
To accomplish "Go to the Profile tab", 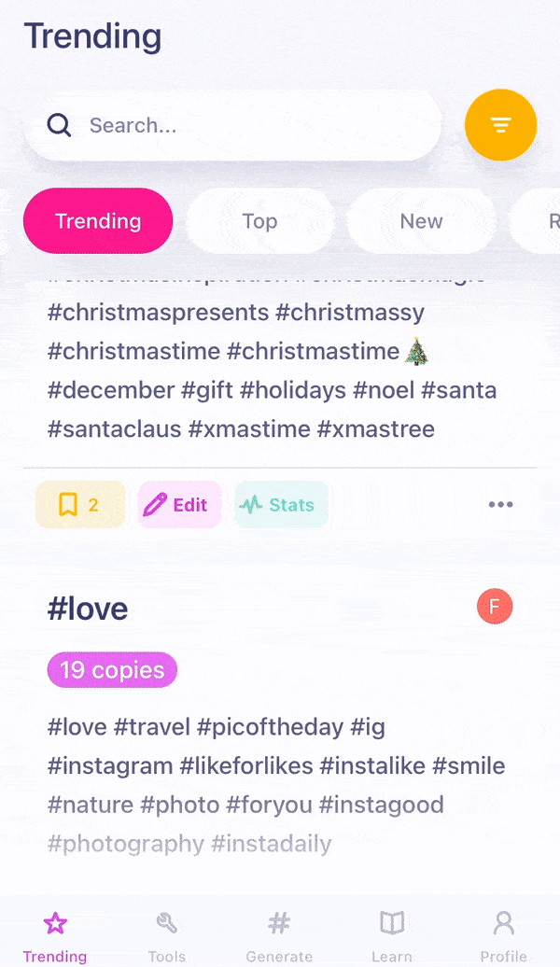I will coord(503,932).
